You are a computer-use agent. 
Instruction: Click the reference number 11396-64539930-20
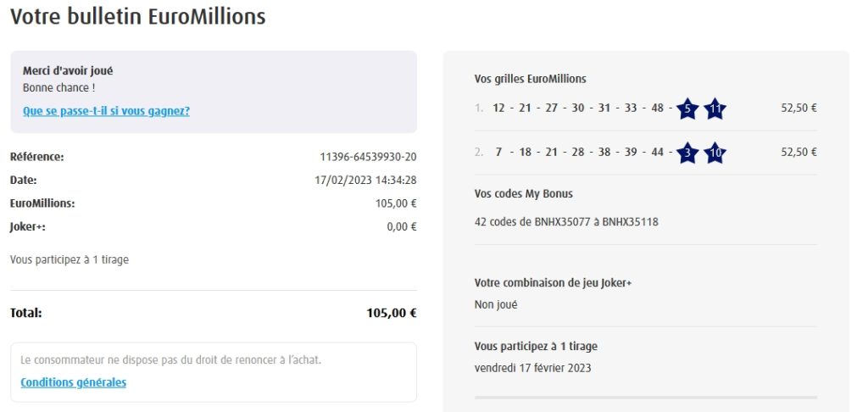click(368, 157)
